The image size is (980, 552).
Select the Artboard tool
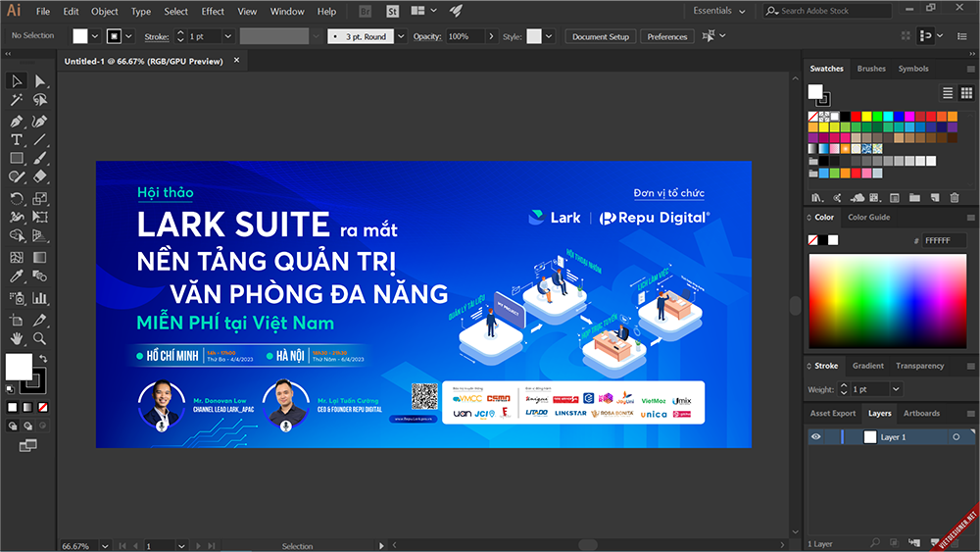pos(17,320)
